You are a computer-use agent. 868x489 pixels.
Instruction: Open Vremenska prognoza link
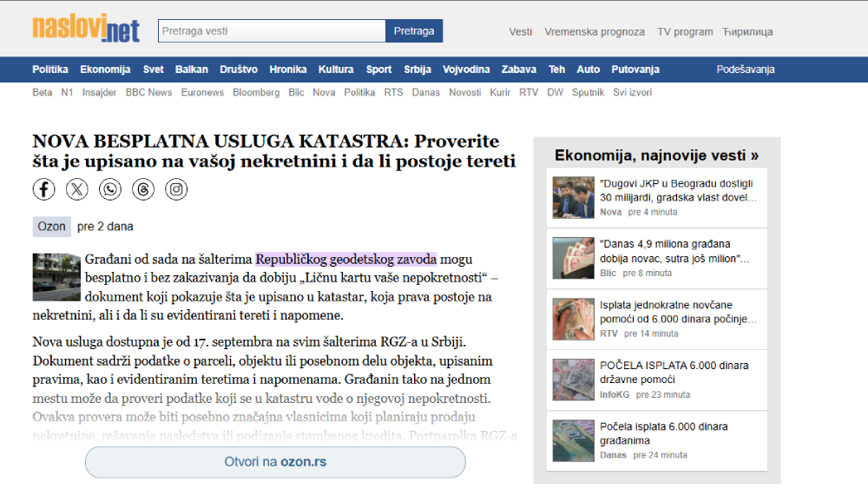tap(595, 31)
